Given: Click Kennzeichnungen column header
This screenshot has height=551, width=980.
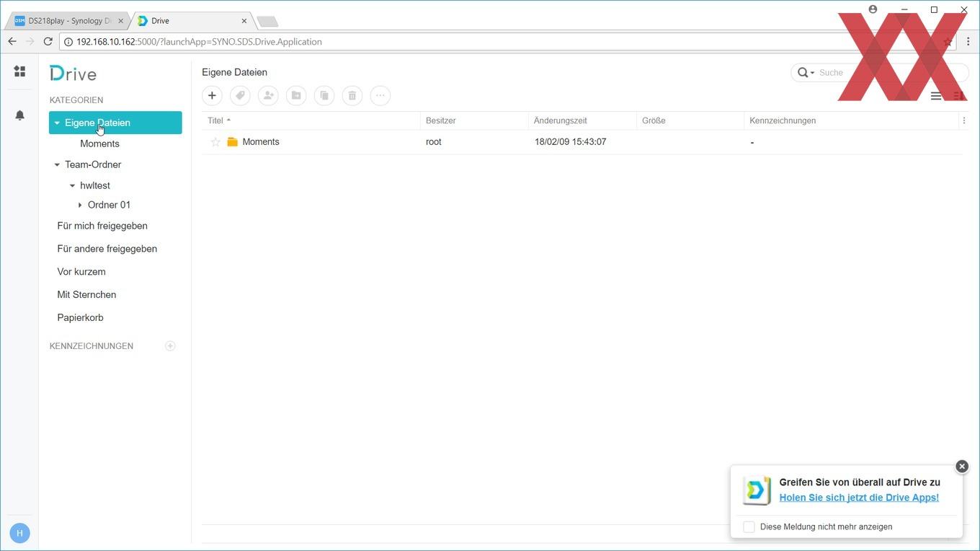Looking at the screenshot, I should click(852, 120).
